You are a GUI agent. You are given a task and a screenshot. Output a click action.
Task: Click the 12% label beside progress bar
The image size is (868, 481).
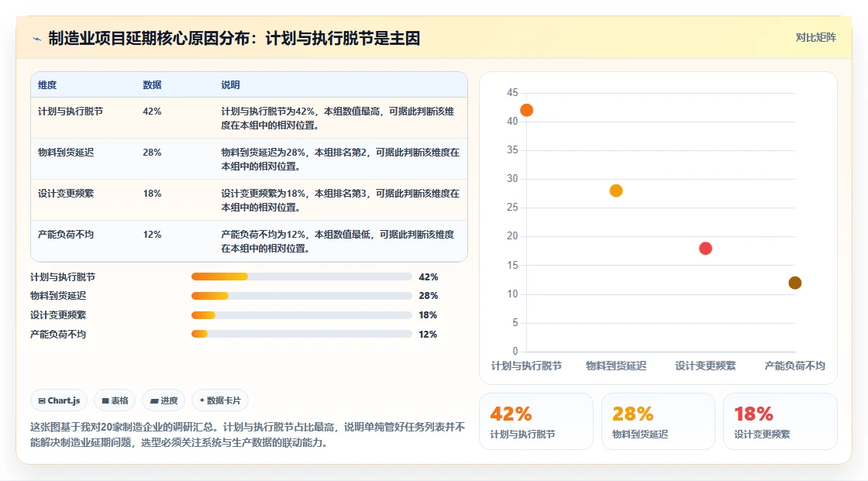(428, 335)
